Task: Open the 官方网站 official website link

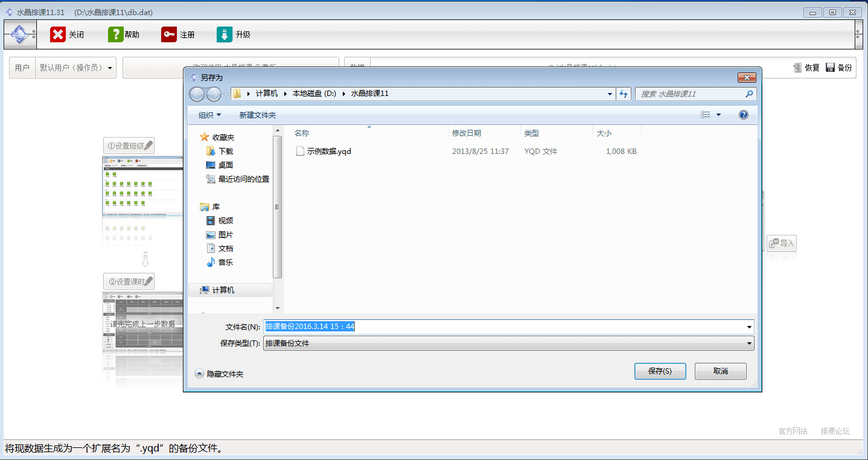Action: coord(793,431)
